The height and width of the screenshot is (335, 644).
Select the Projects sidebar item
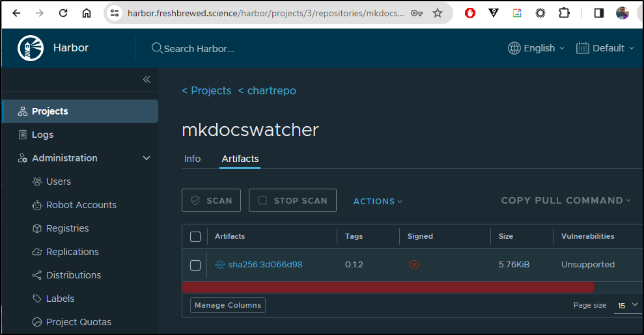pyautogui.click(x=79, y=111)
